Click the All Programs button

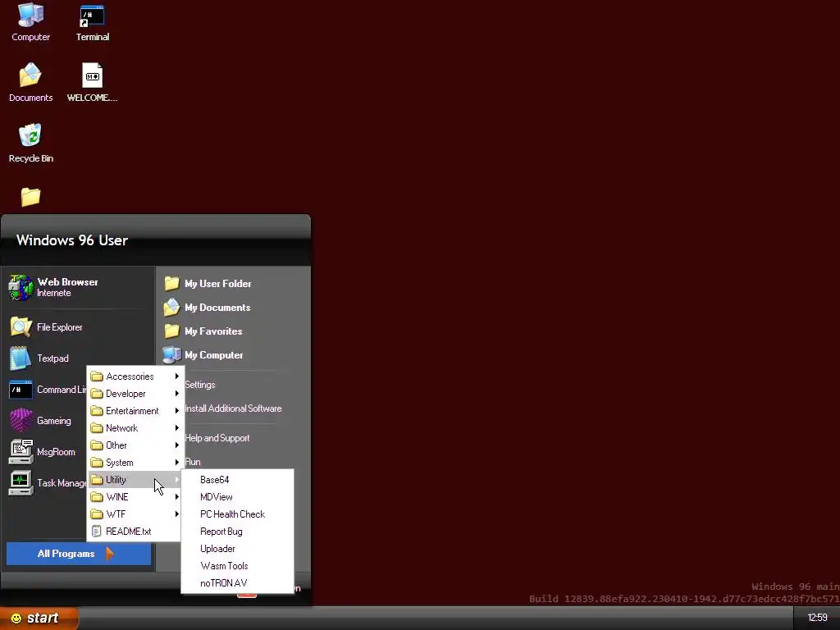pos(79,554)
